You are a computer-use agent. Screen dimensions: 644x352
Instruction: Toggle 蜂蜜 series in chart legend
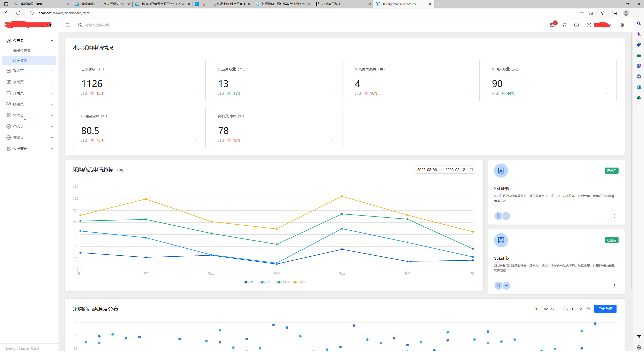(x=282, y=282)
